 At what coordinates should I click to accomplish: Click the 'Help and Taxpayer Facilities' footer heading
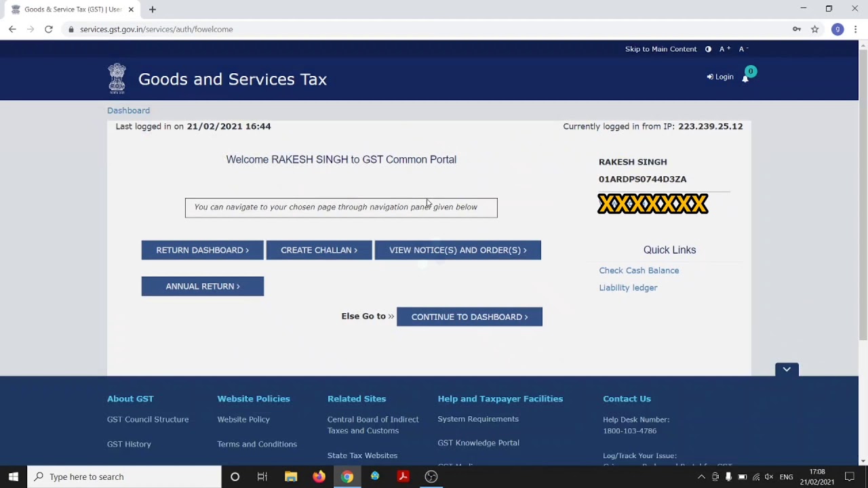[x=500, y=399]
